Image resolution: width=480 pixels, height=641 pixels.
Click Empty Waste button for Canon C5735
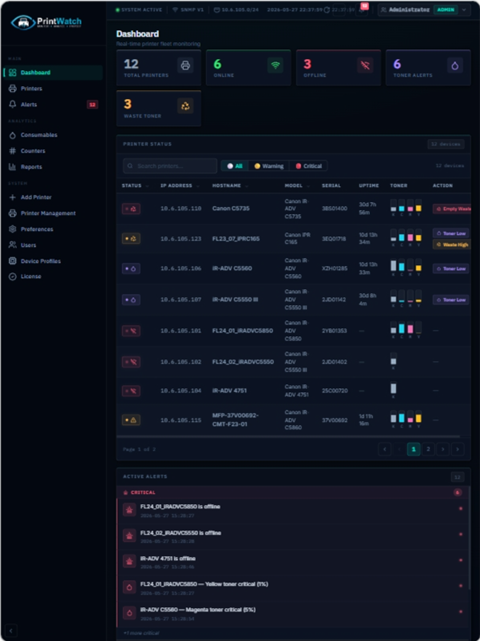pos(452,209)
